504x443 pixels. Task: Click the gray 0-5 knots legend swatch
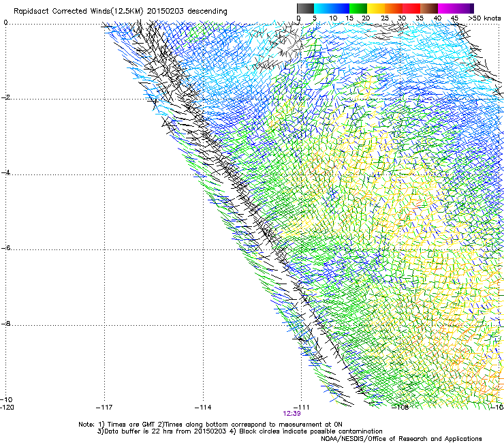click(x=305, y=8)
